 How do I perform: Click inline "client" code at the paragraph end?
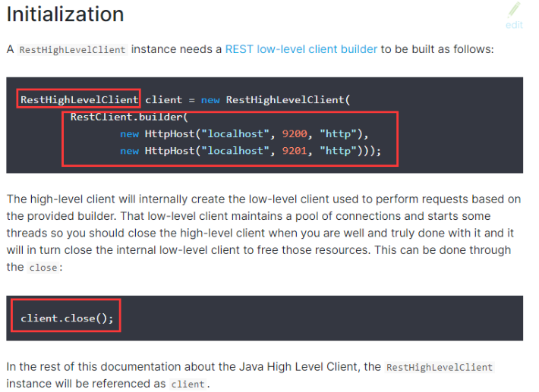[187, 384]
